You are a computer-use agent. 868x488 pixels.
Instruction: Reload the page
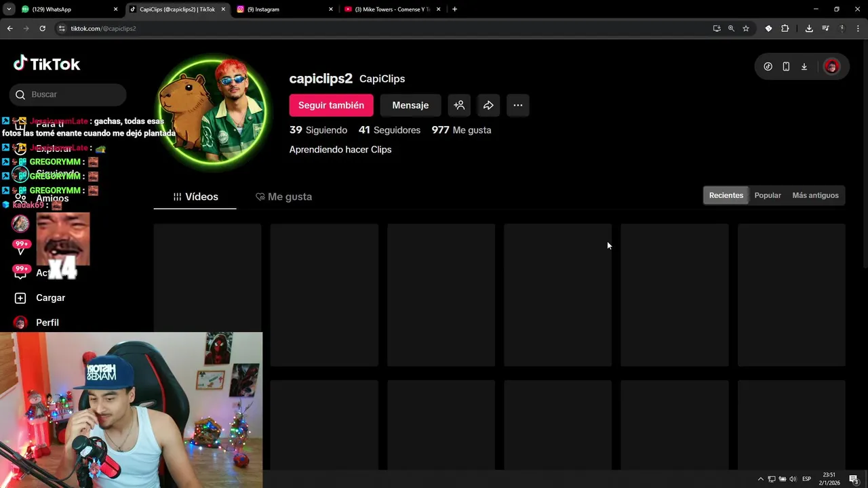pos(42,28)
